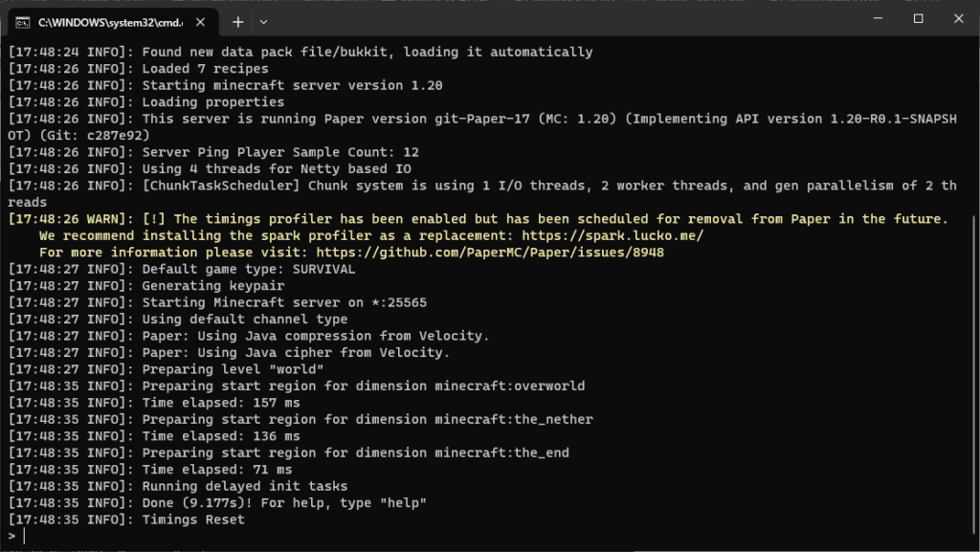The image size is (980, 552).
Task: Click the "Using 4 threads for Netty" line
Action: (x=210, y=169)
